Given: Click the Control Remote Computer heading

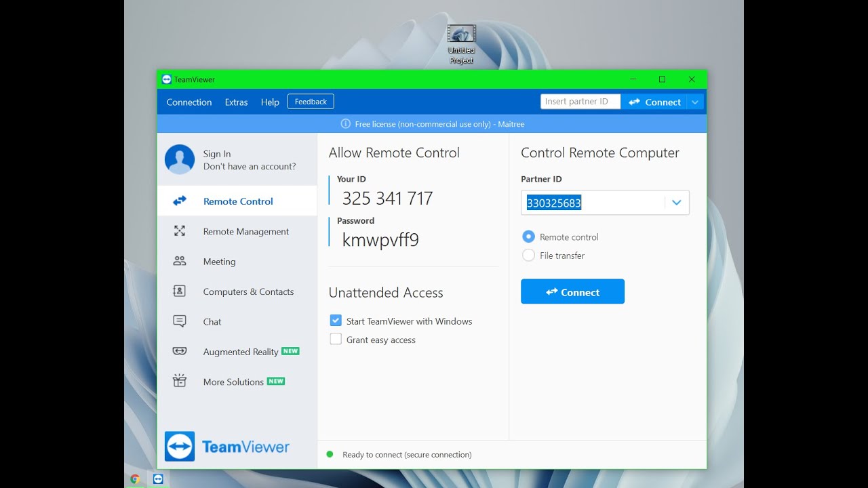Looking at the screenshot, I should [x=600, y=153].
